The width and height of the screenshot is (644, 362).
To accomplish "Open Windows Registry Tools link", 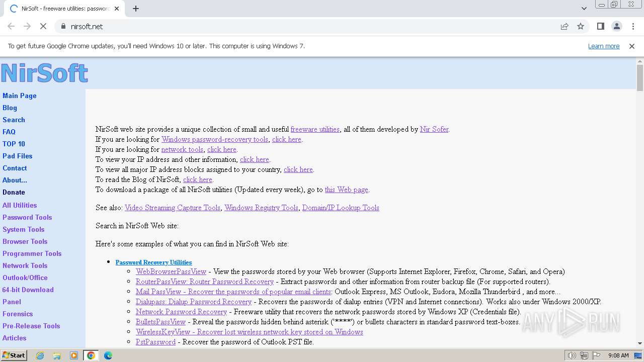I will tap(262, 208).
